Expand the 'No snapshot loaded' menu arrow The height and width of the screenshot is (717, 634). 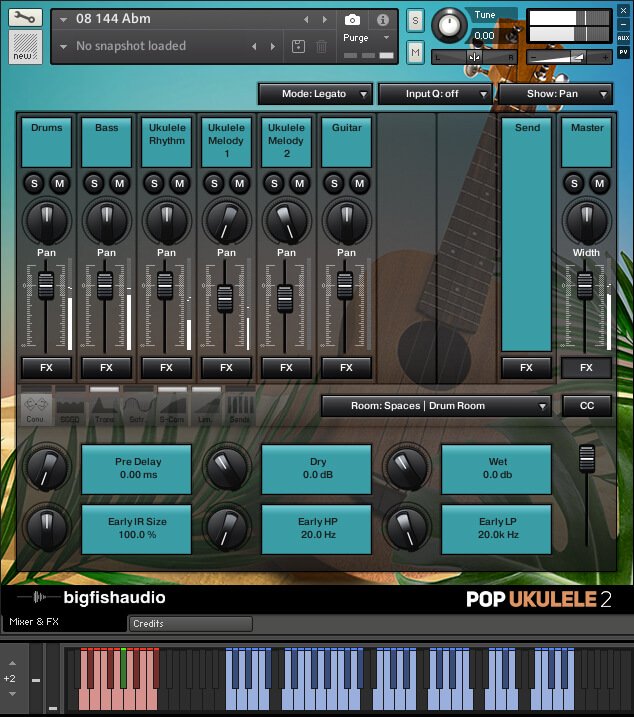click(x=64, y=46)
